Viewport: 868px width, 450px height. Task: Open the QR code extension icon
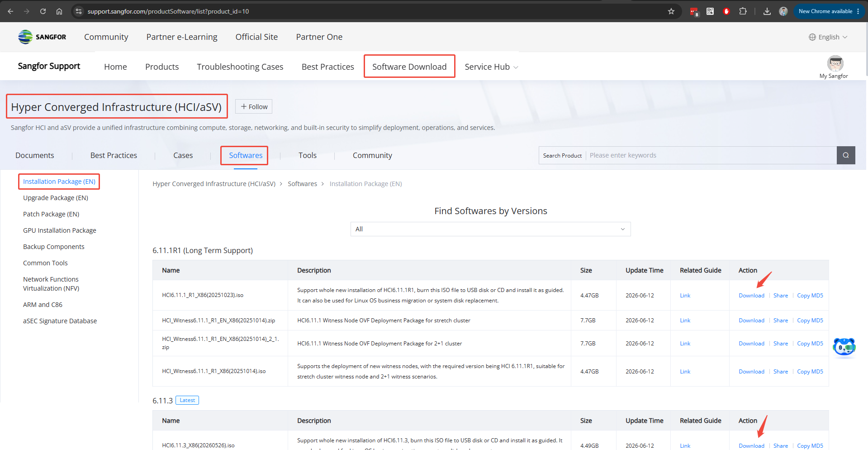tap(710, 11)
